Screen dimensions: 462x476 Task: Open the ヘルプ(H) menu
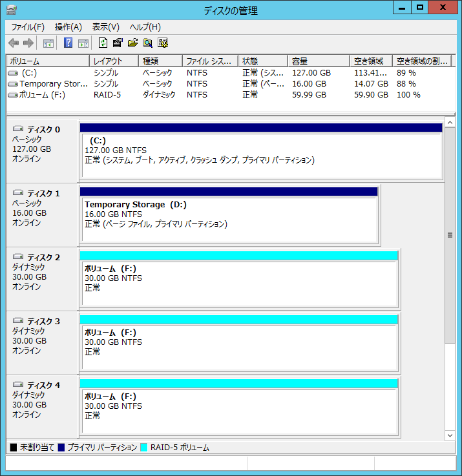pyautogui.click(x=145, y=27)
